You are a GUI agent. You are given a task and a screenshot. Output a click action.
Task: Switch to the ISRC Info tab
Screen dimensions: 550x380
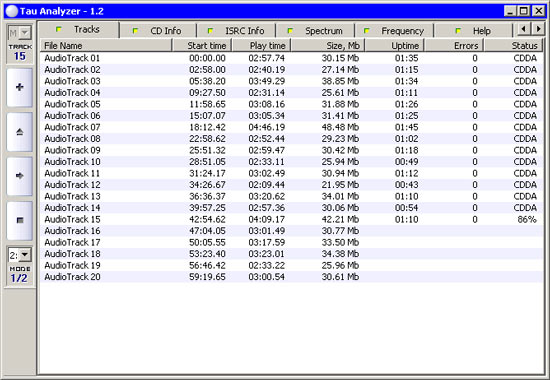point(237,31)
